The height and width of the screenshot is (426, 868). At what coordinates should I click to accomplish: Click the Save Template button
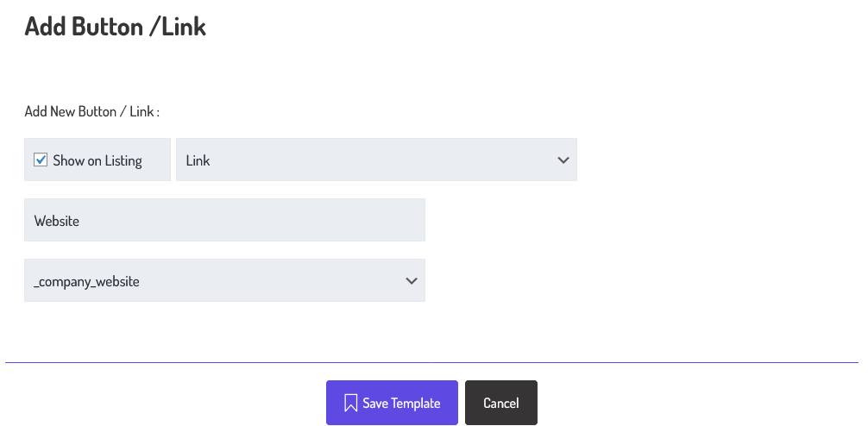tap(392, 402)
